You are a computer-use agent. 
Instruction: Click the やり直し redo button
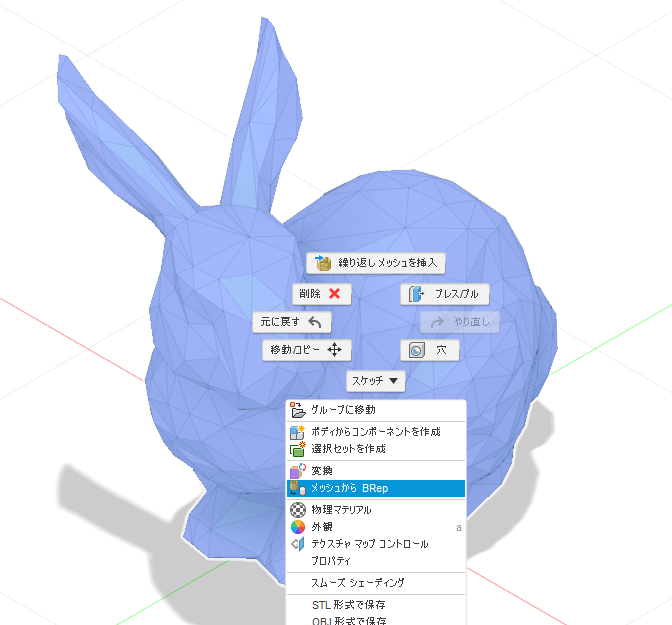tap(460, 322)
